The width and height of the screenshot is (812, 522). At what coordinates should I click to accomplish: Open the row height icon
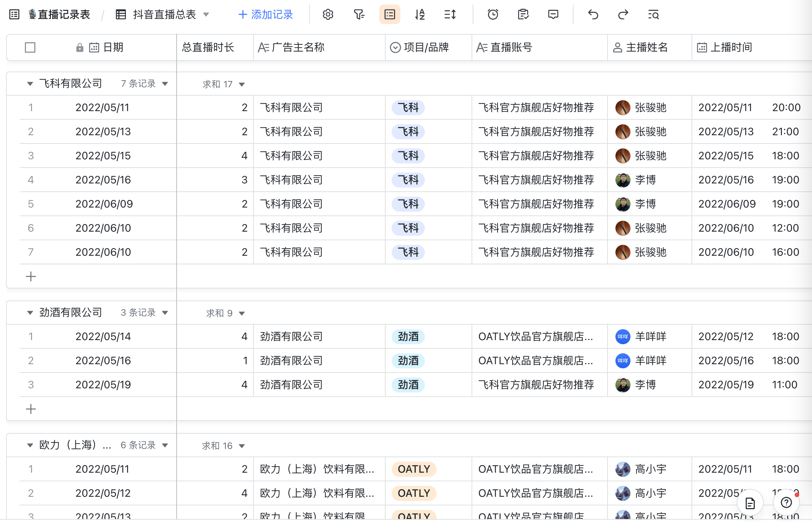click(450, 15)
